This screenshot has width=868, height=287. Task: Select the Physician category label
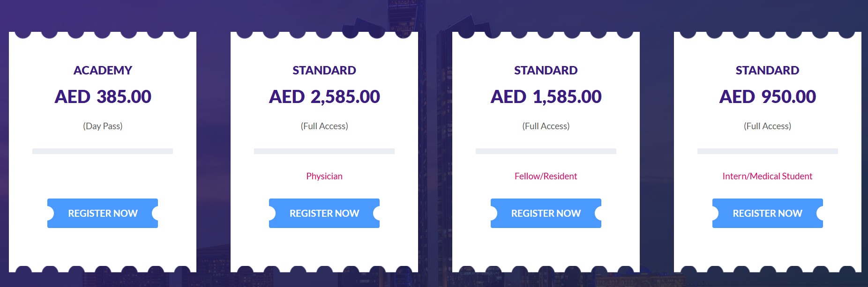[x=324, y=176]
